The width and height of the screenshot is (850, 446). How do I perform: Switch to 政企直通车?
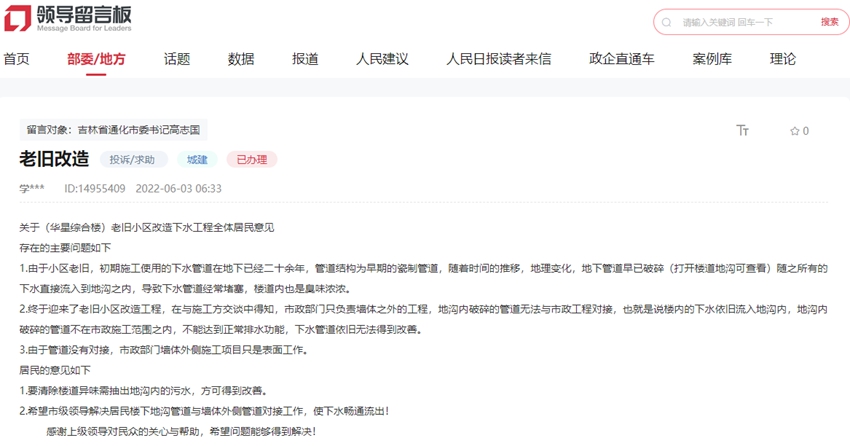[621, 59]
